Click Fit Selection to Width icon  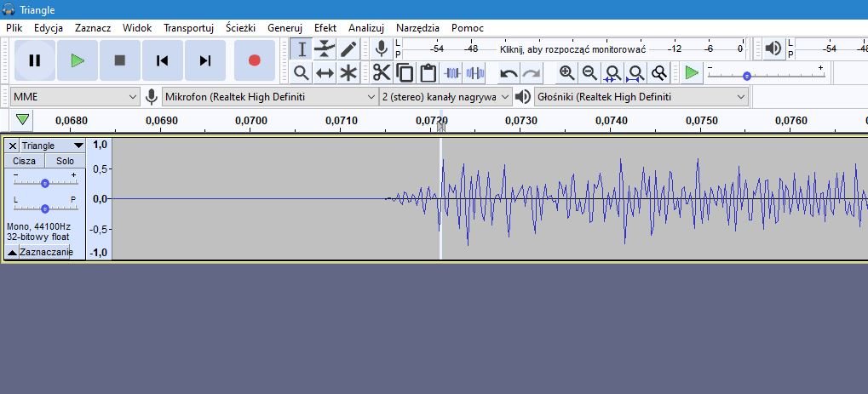(612, 72)
